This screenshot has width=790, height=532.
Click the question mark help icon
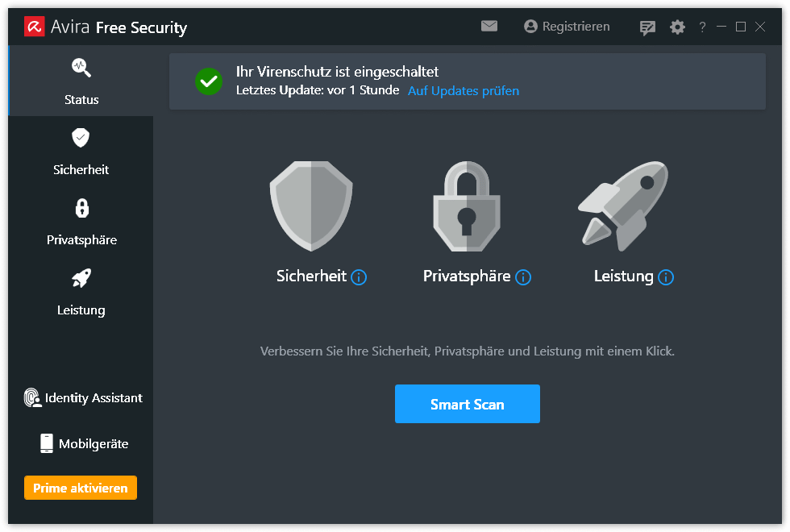point(702,27)
